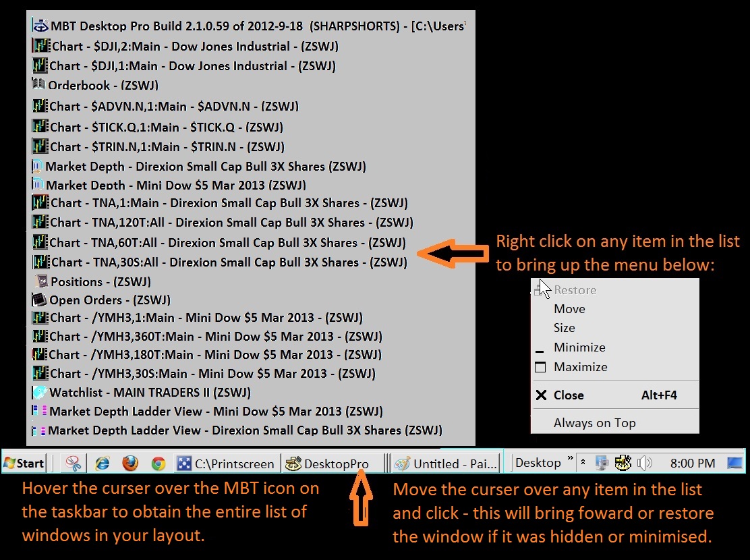The height and width of the screenshot is (560, 750).
Task: Click chart icon next to $TICK.Q,1:Main
Action: click(x=40, y=126)
